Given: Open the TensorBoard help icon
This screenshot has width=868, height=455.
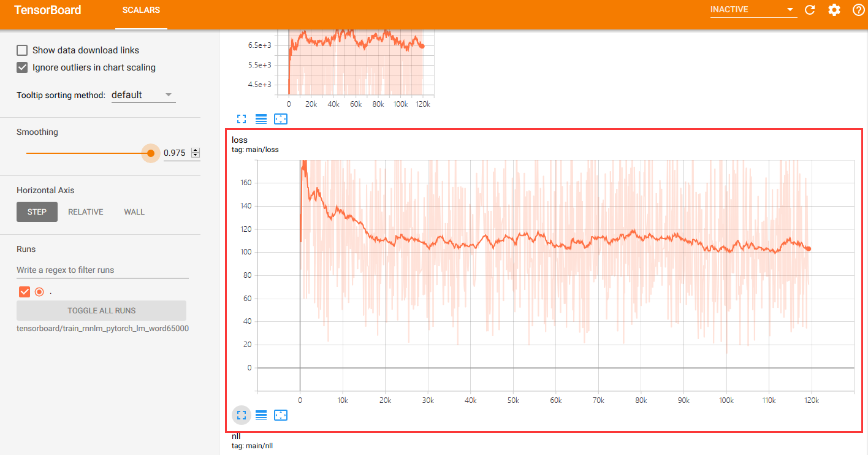Looking at the screenshot, I should [x=858, y=10].
